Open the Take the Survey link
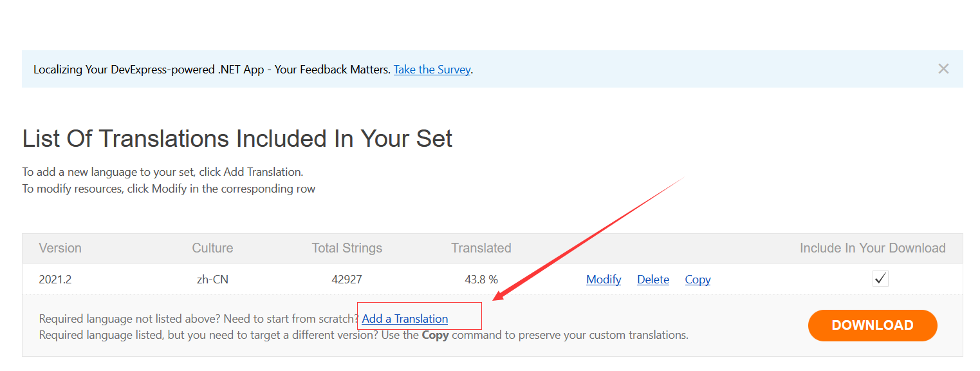The width and height of the screenshot is (980, 371). tap(432, 70)
